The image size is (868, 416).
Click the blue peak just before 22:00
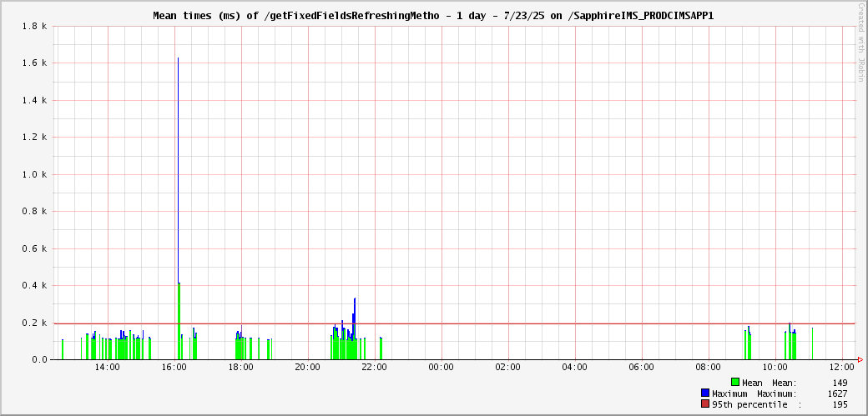[354, 310]
